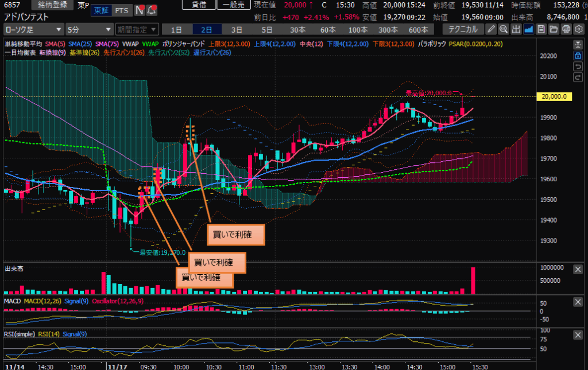Screen dimensions: 588x370
Task: Click the red bell alert icon
Action: coord(152,10)
